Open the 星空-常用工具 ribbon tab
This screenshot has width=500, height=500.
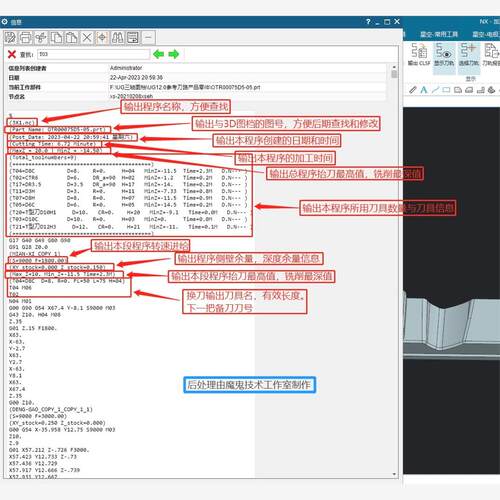pos(439,34)
